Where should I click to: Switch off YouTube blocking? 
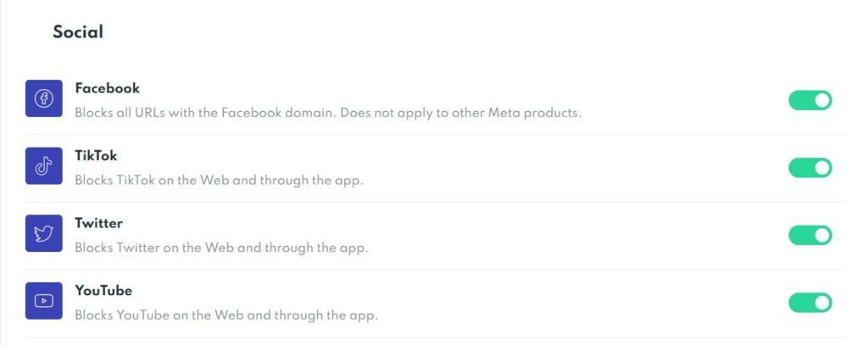[810, 303]
